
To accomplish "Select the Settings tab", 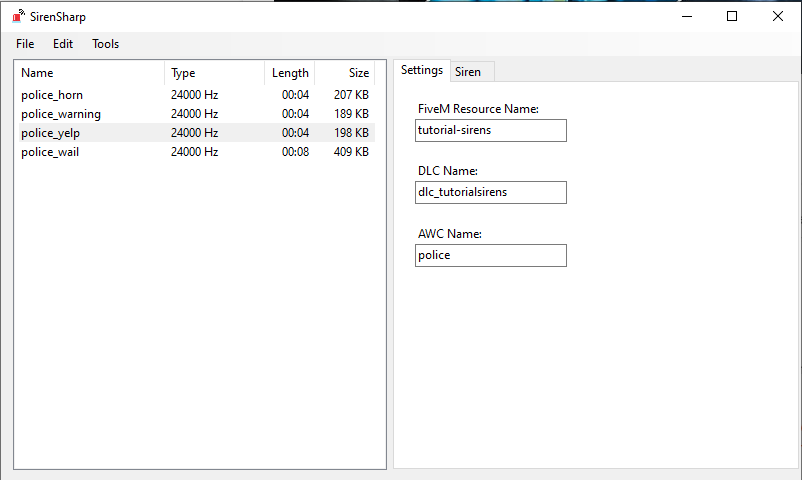I will tap(421, 71).
